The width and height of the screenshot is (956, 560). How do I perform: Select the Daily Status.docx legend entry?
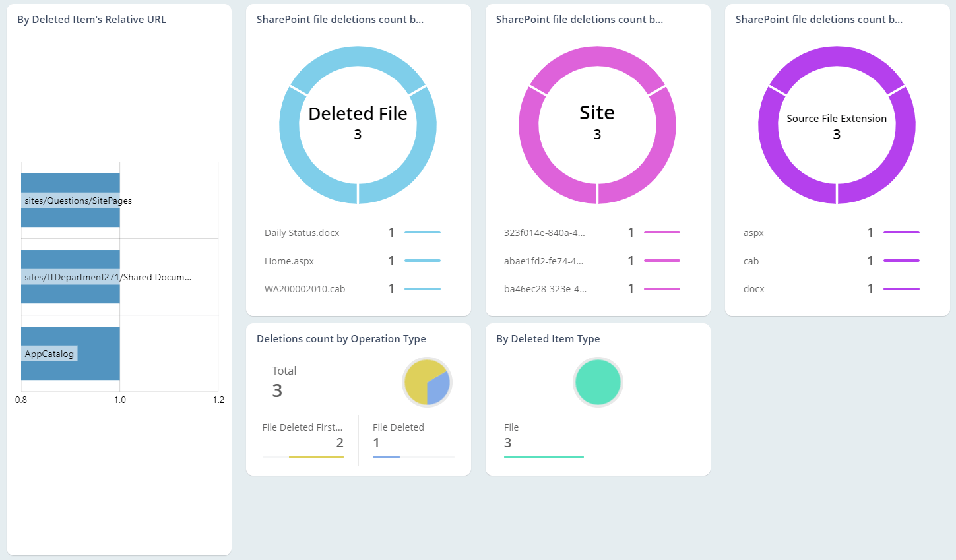pyautogui.click(x=302, y=232)
